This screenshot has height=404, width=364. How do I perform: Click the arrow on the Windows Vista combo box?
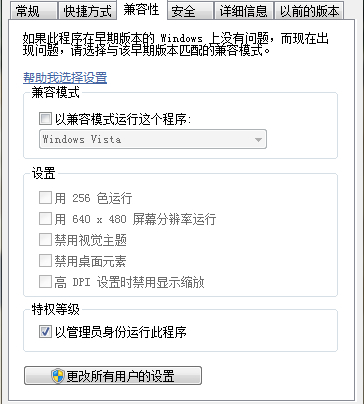[x=258, y=140]
